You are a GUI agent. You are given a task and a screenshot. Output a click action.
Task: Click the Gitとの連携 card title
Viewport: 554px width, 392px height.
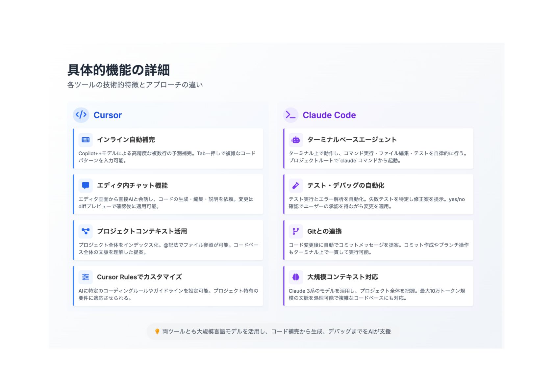click(x=324, y=231)
